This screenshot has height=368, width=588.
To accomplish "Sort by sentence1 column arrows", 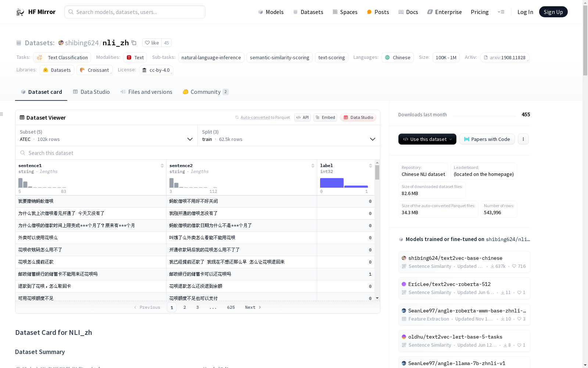I will [162, 166].
